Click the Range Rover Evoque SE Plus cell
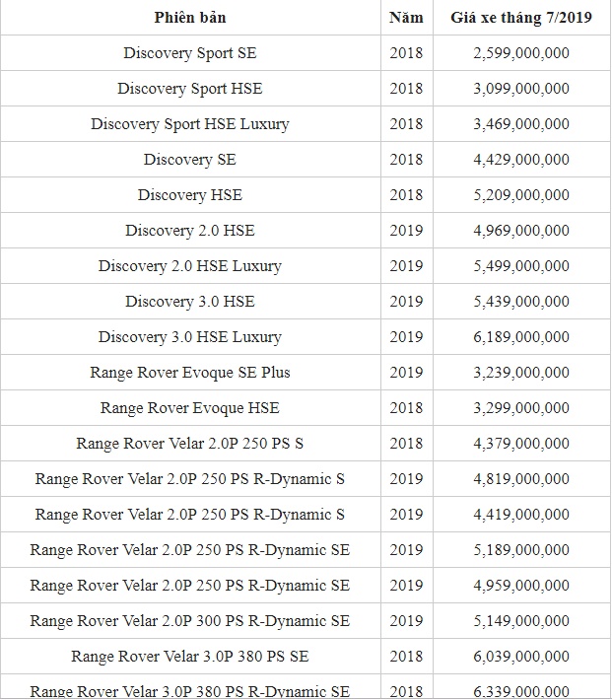Viewport: 612px width, 700px height. click(x=189, y=373)
